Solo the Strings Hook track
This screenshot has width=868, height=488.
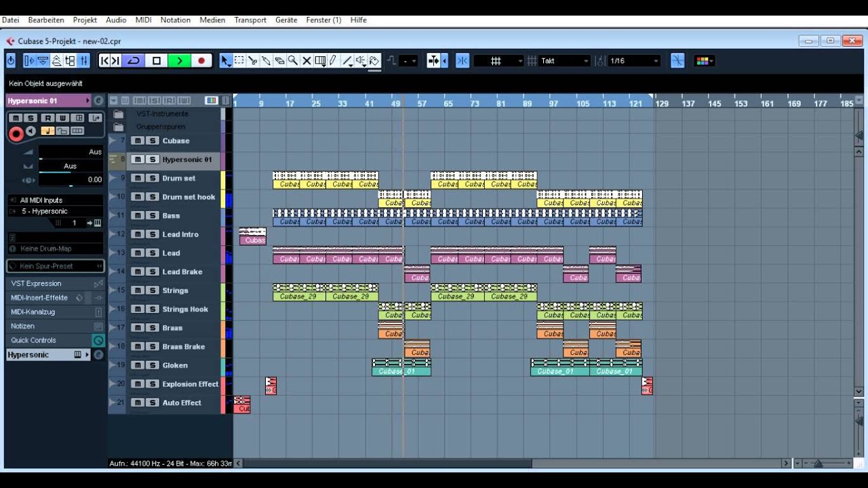(x=153, y=309)
